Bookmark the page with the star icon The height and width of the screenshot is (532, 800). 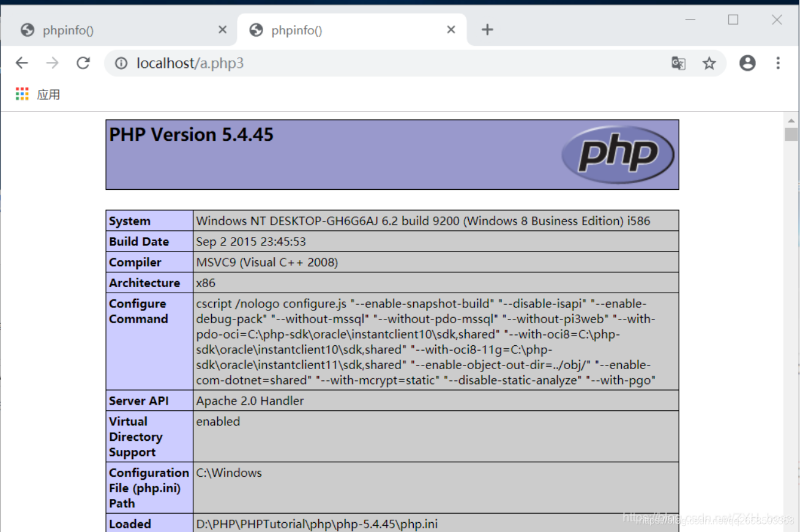(709, 62)
